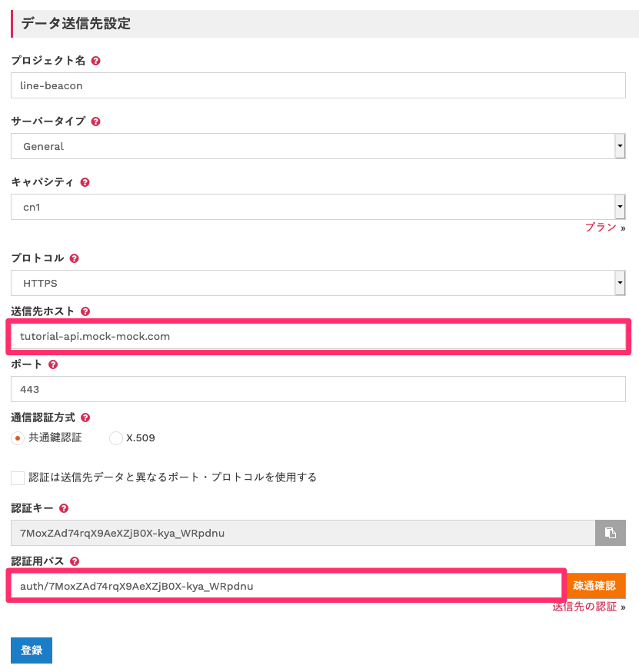Viewport: 639px width, 672px height.
Task: Open the プロトコル dropdown showing HTTPS
Action: (x=619, y=283)
